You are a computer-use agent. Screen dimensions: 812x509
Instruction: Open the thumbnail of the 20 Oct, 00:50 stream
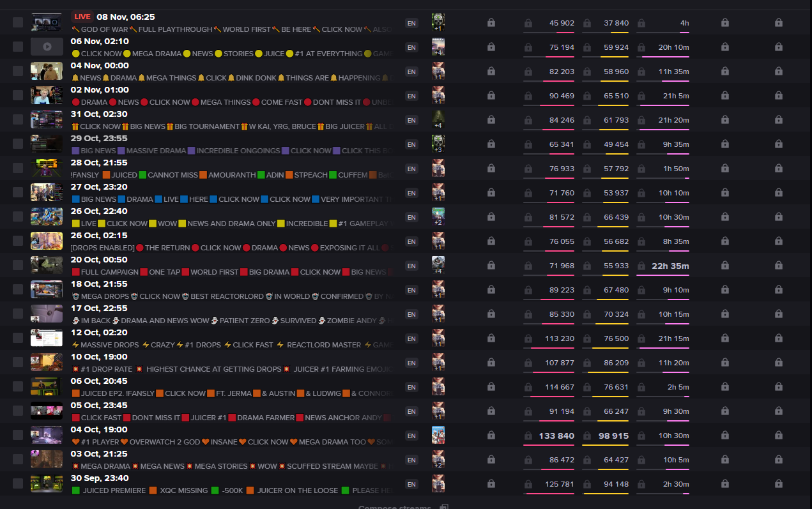click(x=47, y=265)
